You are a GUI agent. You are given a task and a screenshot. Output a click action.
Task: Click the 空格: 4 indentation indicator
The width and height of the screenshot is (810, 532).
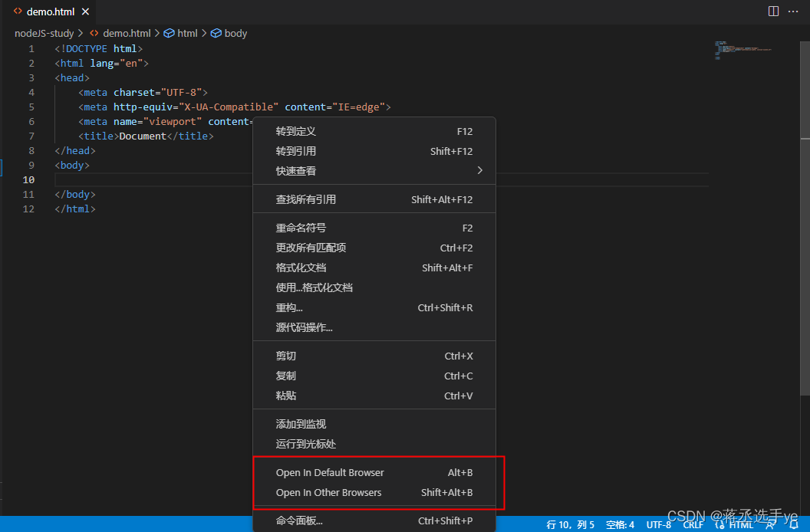(x=620, y=524)
